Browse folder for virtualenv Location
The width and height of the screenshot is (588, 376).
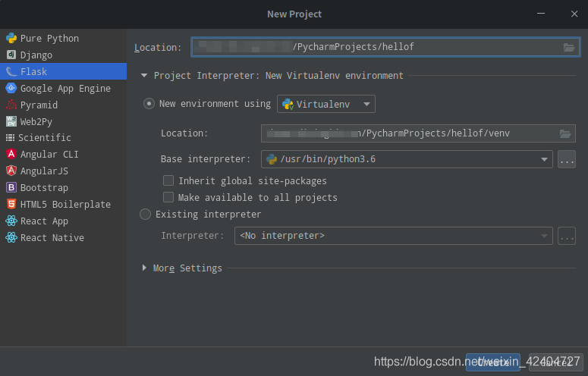tap(565, 133)
